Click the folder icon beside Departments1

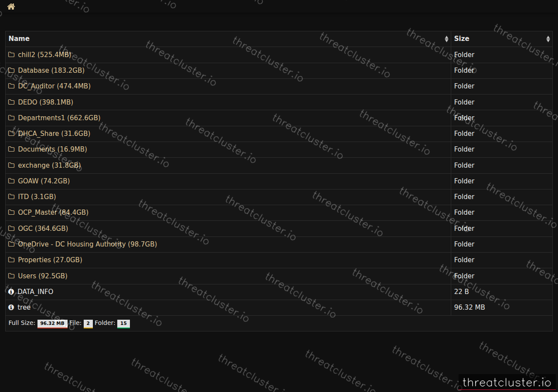point(11,118)
